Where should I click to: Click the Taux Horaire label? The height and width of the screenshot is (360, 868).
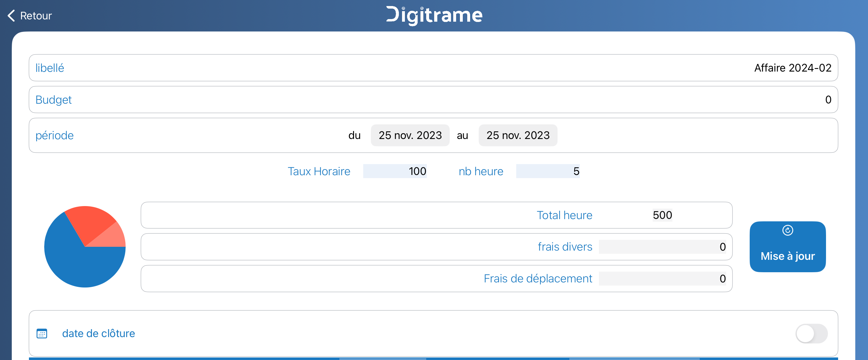[319, 171]
